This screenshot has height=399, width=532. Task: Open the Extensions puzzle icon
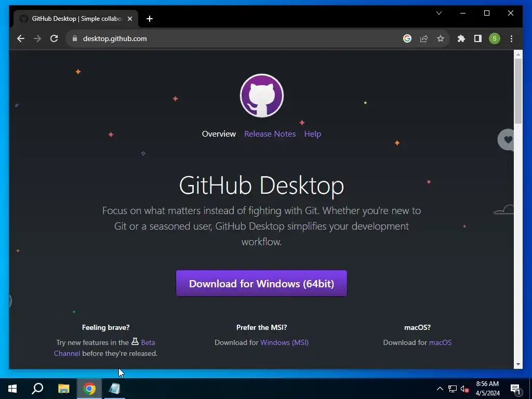pos(461,38)
